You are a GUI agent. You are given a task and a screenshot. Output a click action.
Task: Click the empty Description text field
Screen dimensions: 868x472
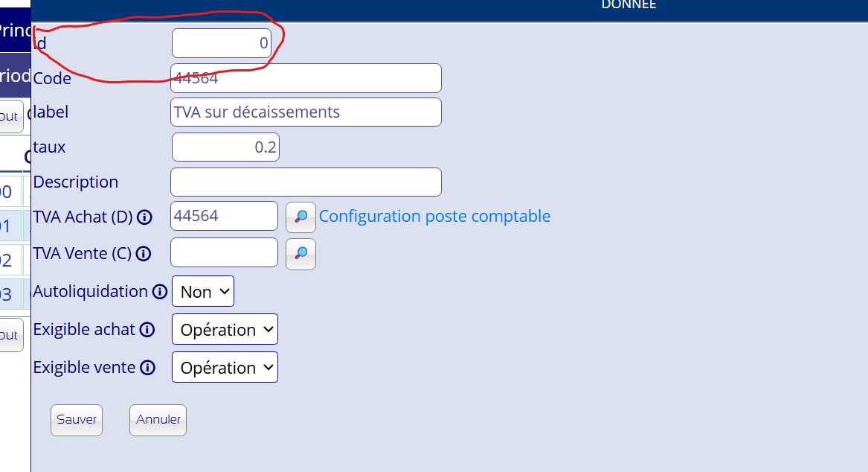306,182
